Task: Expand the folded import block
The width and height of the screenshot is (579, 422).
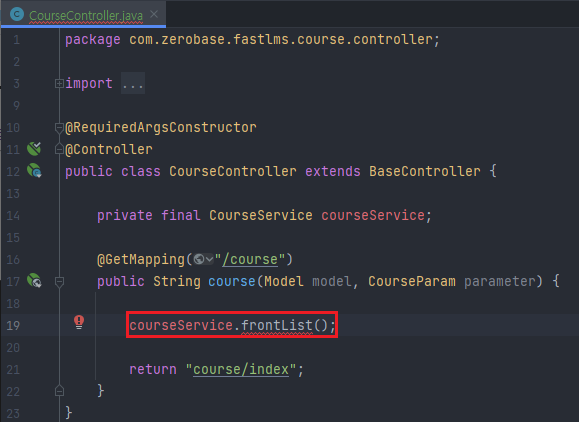Action: (x=59, y=84)
